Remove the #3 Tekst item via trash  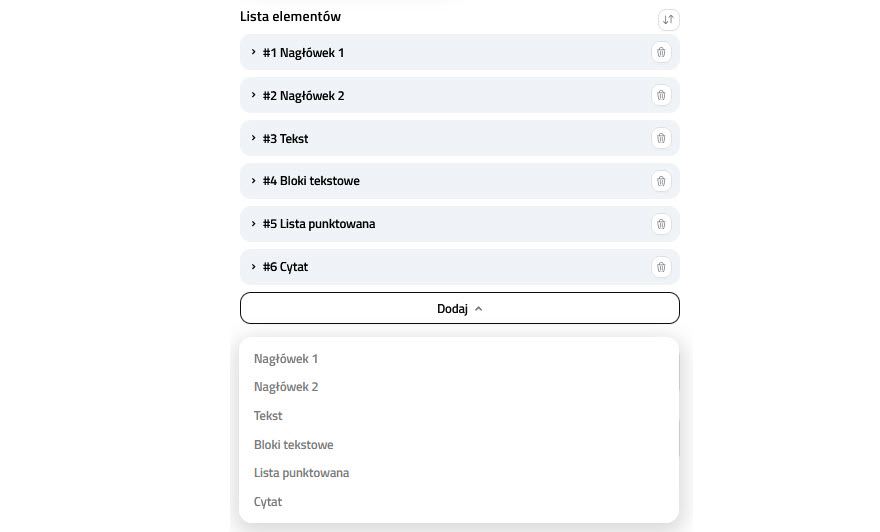(x=660, y=138)
